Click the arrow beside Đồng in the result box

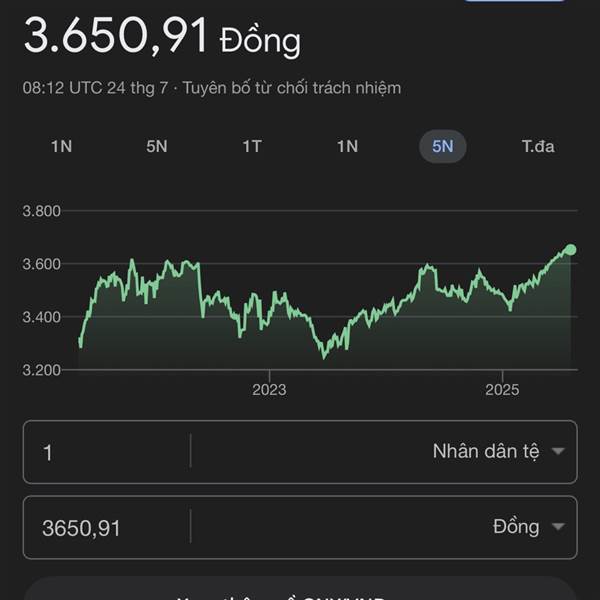point(558,527)
